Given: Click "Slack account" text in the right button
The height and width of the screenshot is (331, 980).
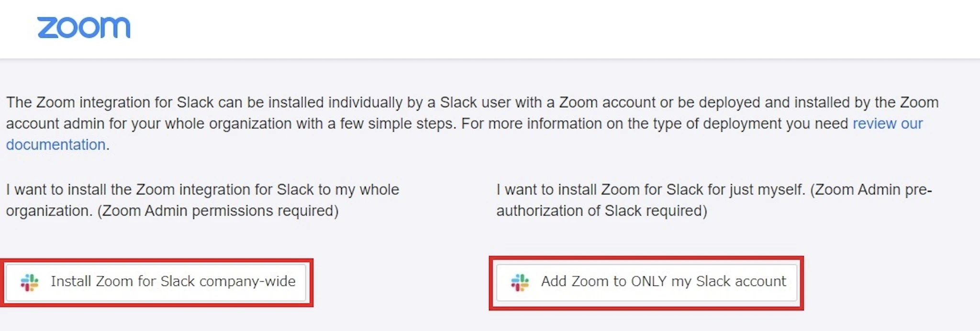Looking at the screenshot, I should [x=741, y=281].
